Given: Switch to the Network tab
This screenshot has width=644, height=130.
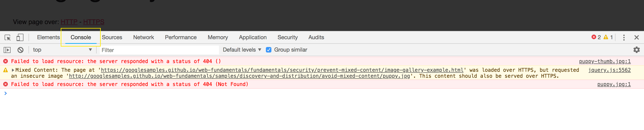Looking at the screenshot, I should pos(144,37).
